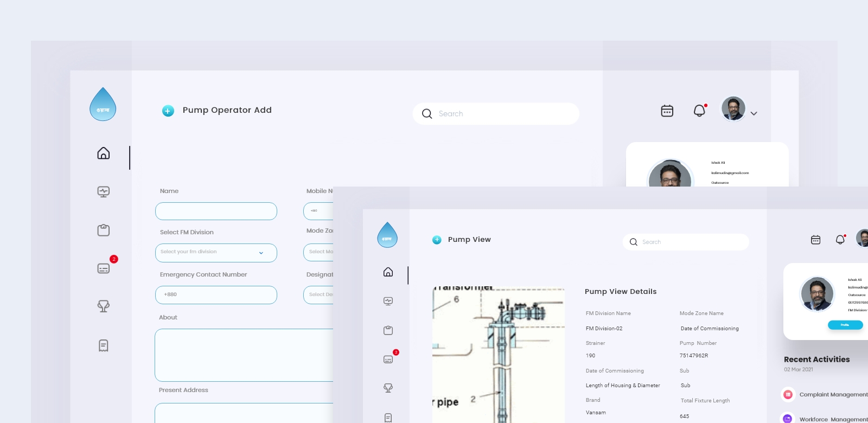Open calendar icon in Pump Operator Add header

pyautogui.click(x=667, y=111)
